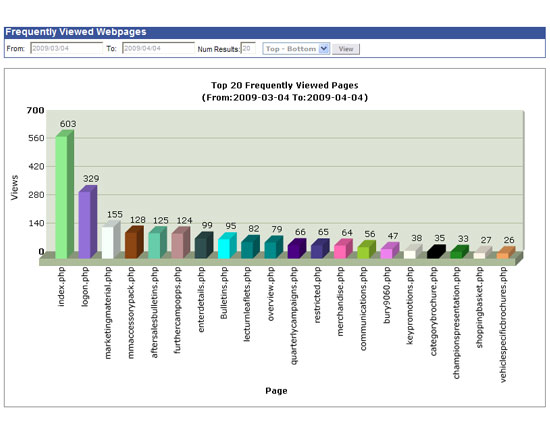
Task: Select the black categorybrochure.php bar
Action: (436, 251)
